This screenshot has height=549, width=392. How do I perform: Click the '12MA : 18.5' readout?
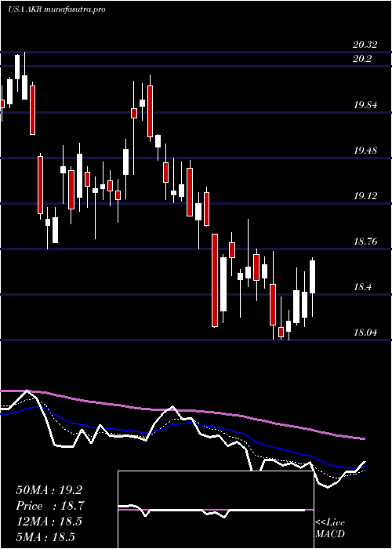tap(49, 521)
